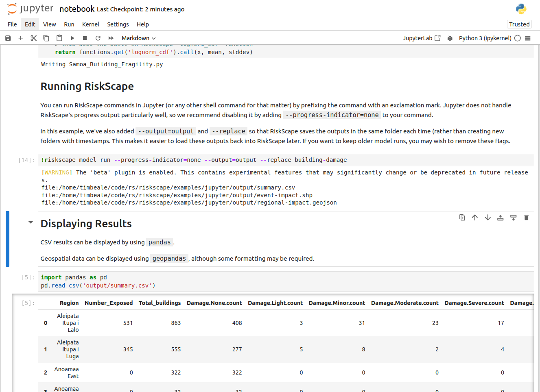Click the Jupyter logo
Image resolution: width=540 pixels, height=392 pixels.
coord(30,9)
